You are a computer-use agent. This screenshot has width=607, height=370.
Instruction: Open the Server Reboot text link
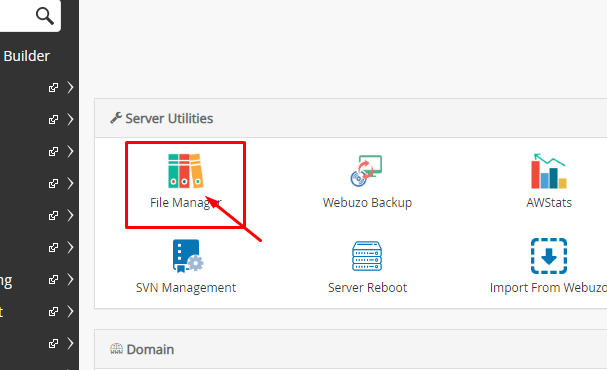pos(367,288)
